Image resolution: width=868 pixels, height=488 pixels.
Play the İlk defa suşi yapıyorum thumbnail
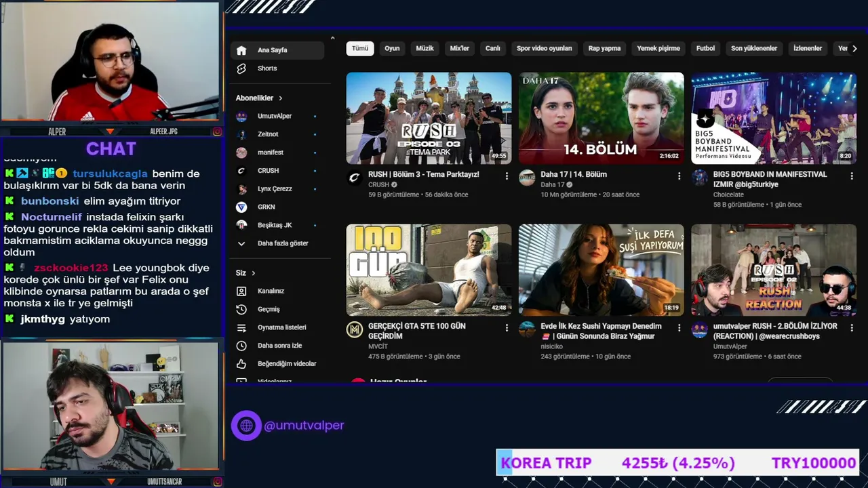click(601, 270)
